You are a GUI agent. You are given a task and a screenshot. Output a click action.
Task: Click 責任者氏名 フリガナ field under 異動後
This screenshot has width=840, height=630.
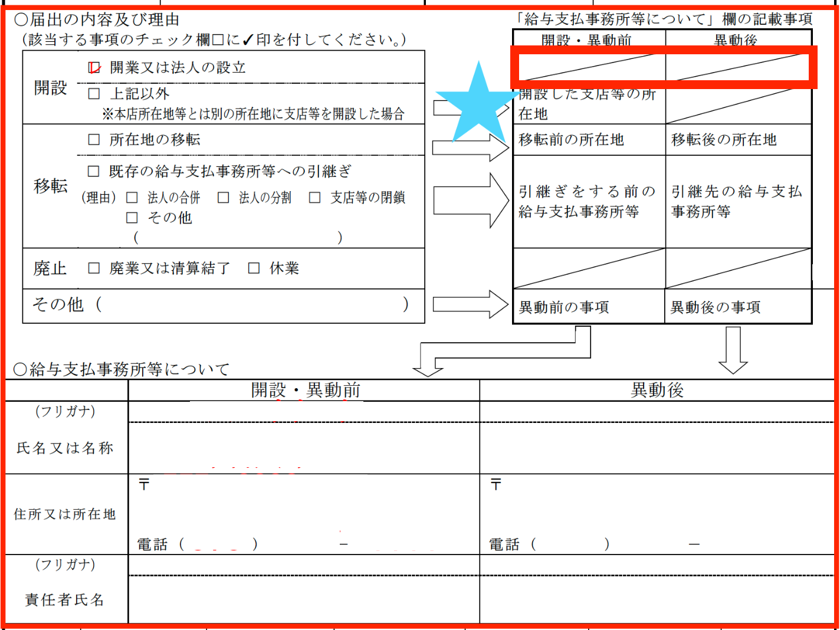click(x=656, y=565)
